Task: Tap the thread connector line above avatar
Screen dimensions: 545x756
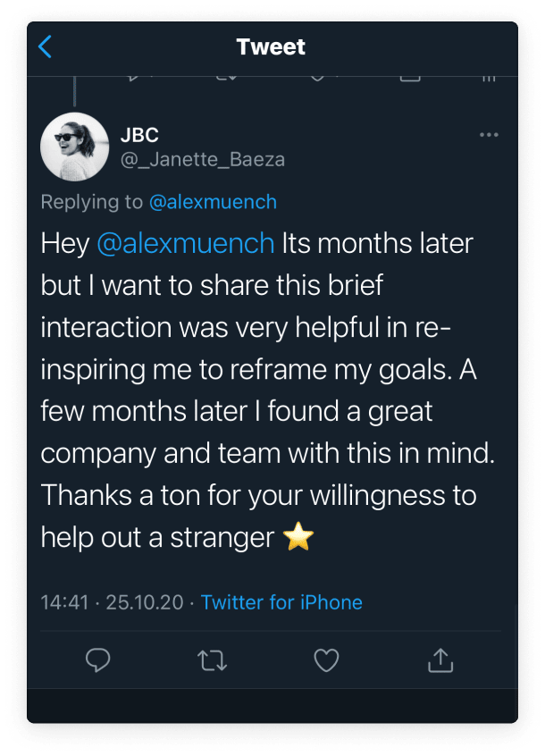Action: tap(75, 91)
